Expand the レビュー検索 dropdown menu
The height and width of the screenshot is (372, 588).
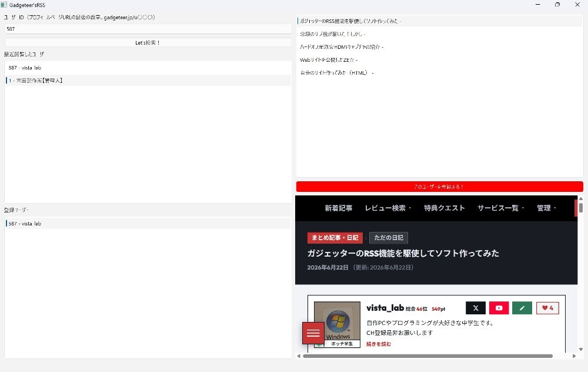pos(387,208)
